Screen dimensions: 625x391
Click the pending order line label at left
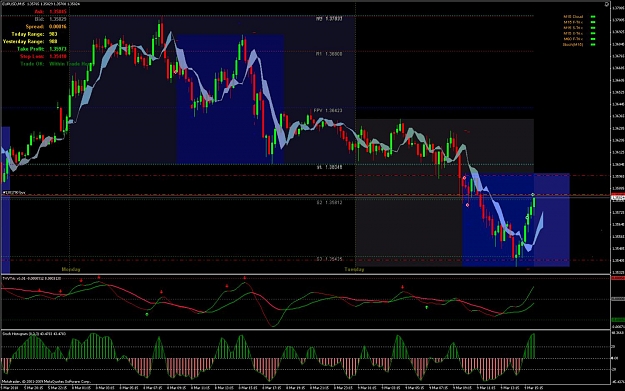(x=14, y=193)
